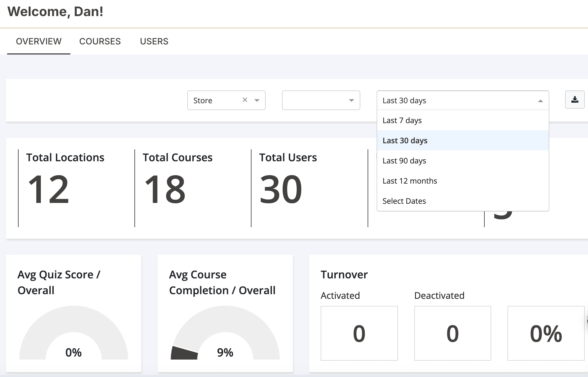Click the Avg Quiz Score gauge
Screen dimensions: 588x377
74,332
